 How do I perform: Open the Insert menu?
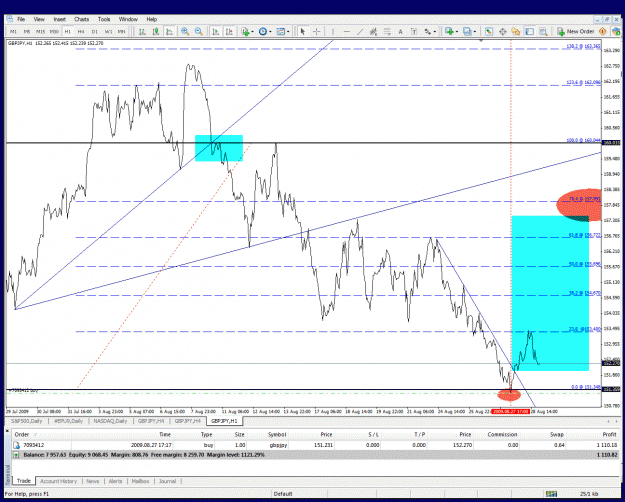(x=60, y=19)
